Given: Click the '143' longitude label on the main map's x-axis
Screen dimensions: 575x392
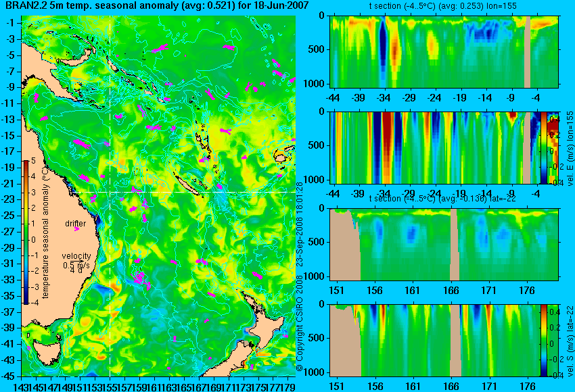Looking at the screenshot, I should click(x=20, y=387).
